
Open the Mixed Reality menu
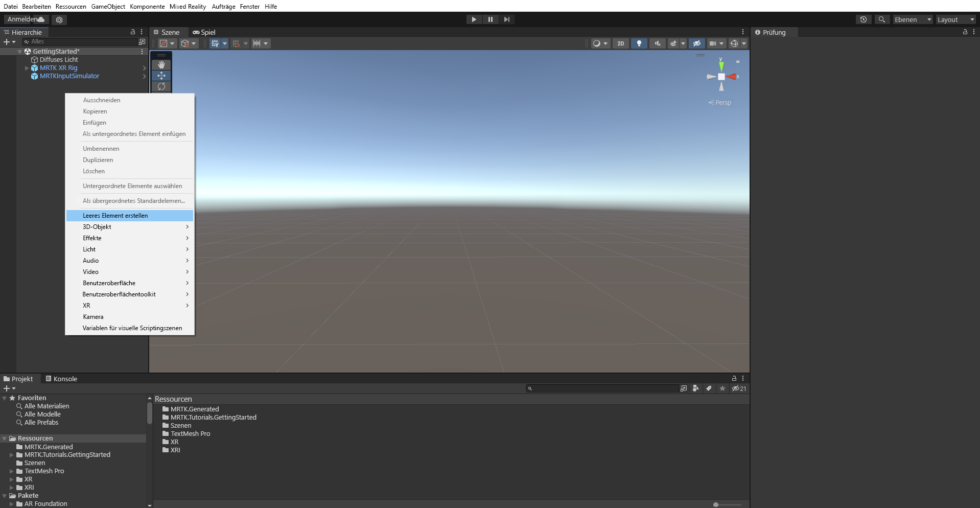pyautogui.click(x=188, y=7)
